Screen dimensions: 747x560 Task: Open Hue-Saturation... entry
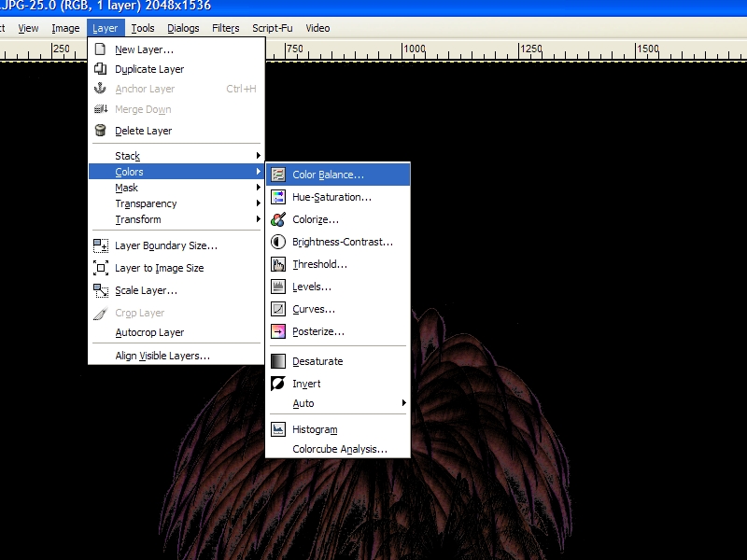[x=338, y=197]
